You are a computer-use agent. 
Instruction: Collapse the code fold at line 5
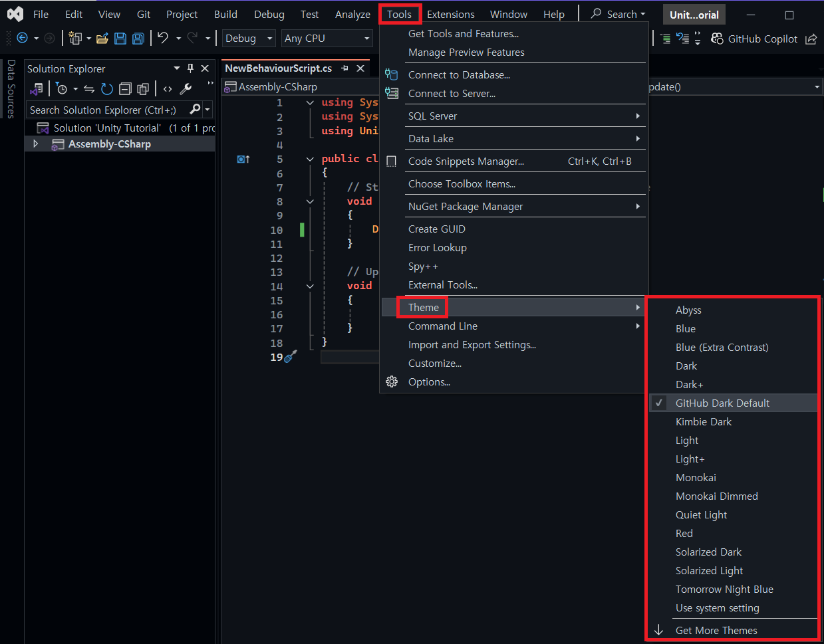310,159
